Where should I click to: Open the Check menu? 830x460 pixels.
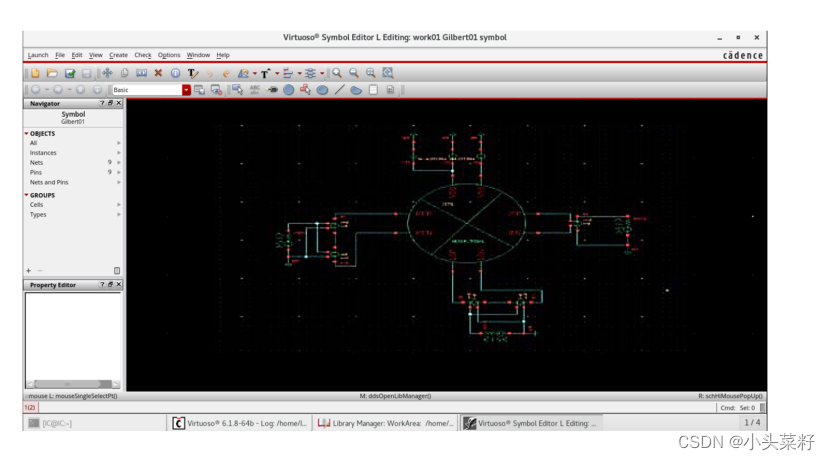[x=142, y=55]
